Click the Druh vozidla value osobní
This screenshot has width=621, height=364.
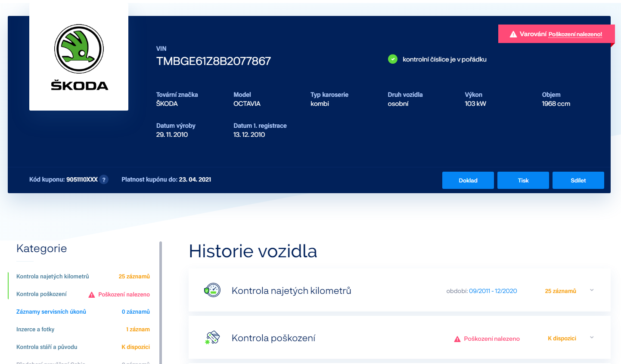coord(398,104)
